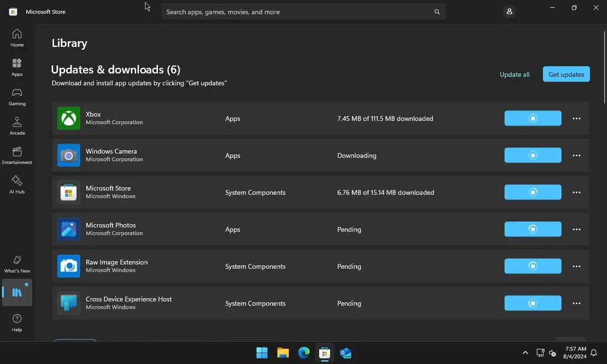The width and height of the screenshot is (607, 364).
Task: Open the Windows Start menu
Action: tap(262, 353)
